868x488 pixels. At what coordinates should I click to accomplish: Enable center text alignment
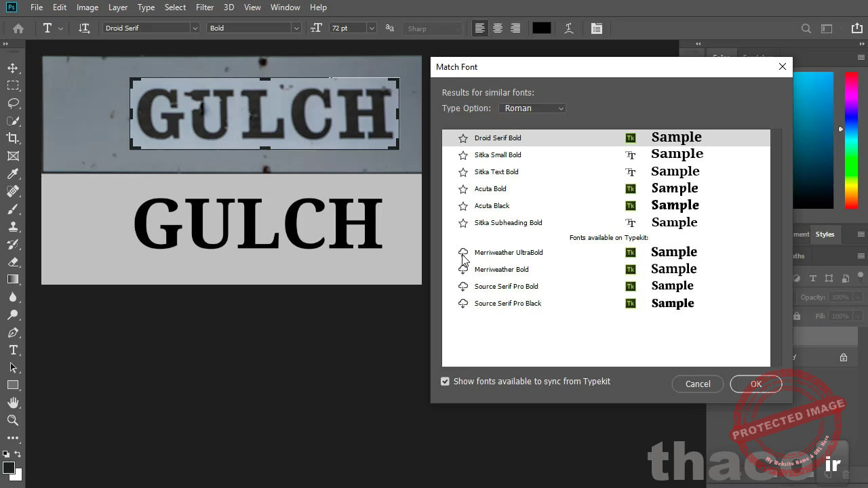tap(498, 28)
